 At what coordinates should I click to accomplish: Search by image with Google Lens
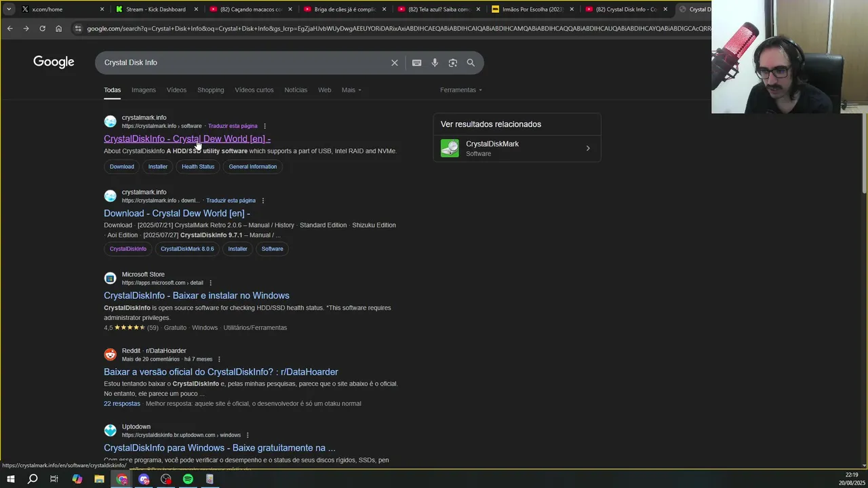pos(453,62)
